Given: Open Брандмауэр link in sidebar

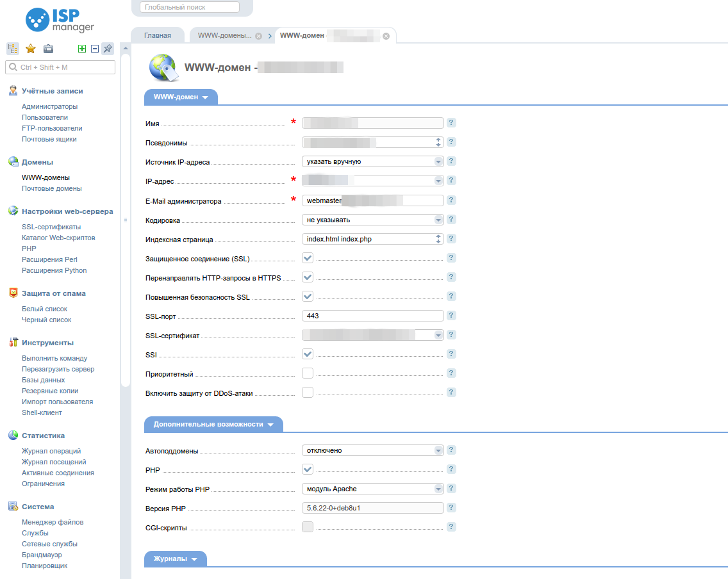Looking at the screenshot, I should click(42, 555).
